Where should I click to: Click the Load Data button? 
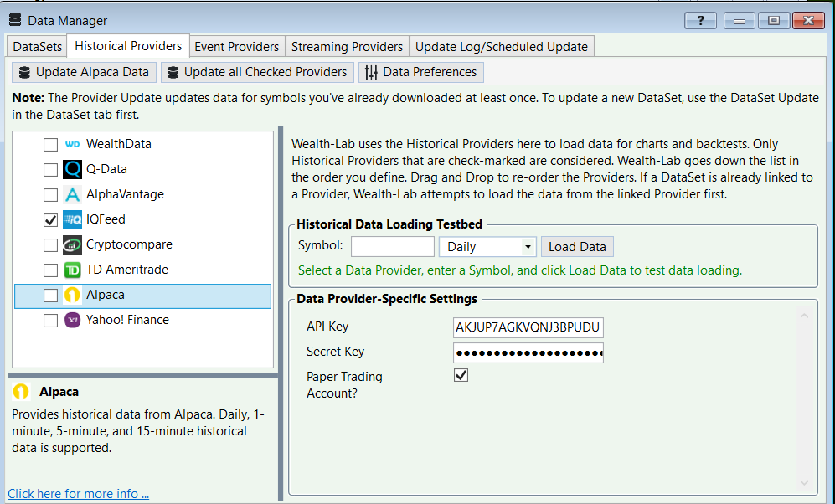[577, 247]
